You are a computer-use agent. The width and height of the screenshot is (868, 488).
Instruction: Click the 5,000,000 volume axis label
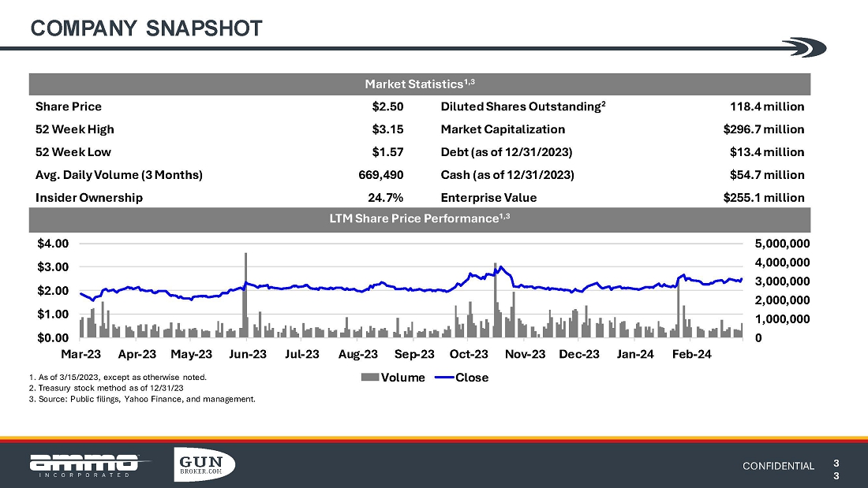pyautogui.click(x=782, y=244)
